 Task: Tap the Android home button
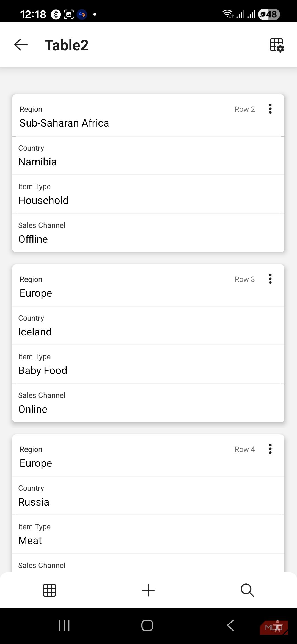(x=147, y=626)
